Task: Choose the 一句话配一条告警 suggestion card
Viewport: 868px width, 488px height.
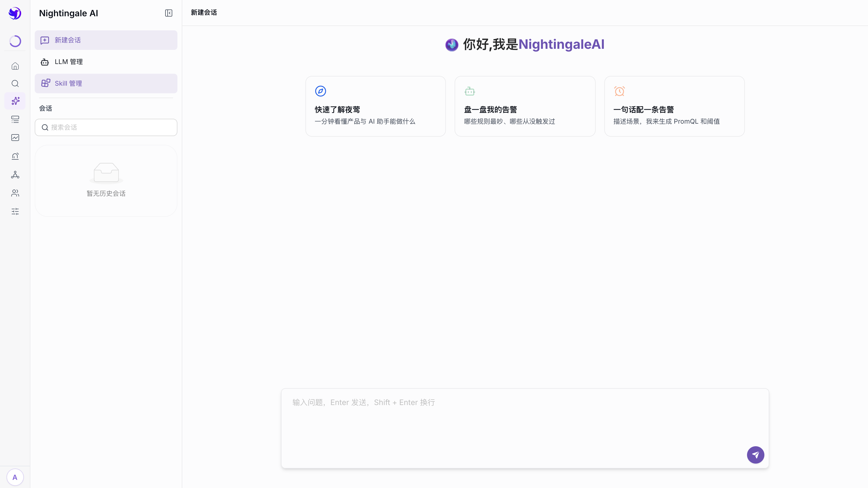Action: click(x=674, y=106)
